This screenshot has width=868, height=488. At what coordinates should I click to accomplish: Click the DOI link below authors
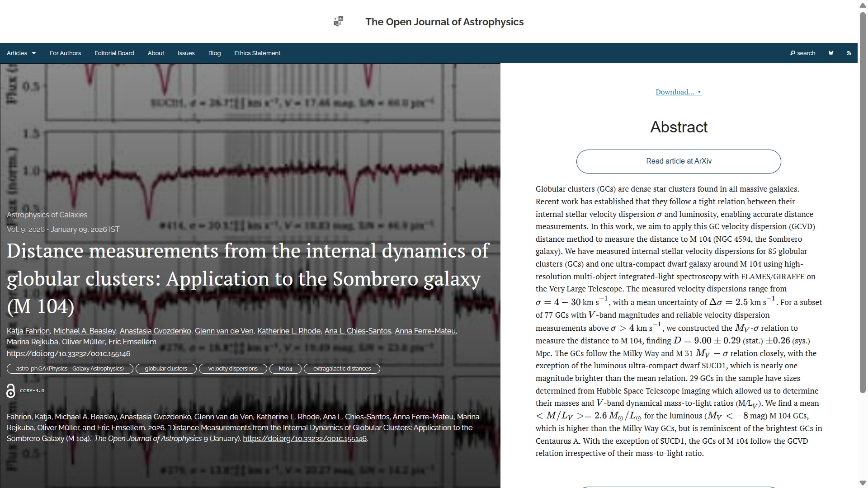(68, 354)
